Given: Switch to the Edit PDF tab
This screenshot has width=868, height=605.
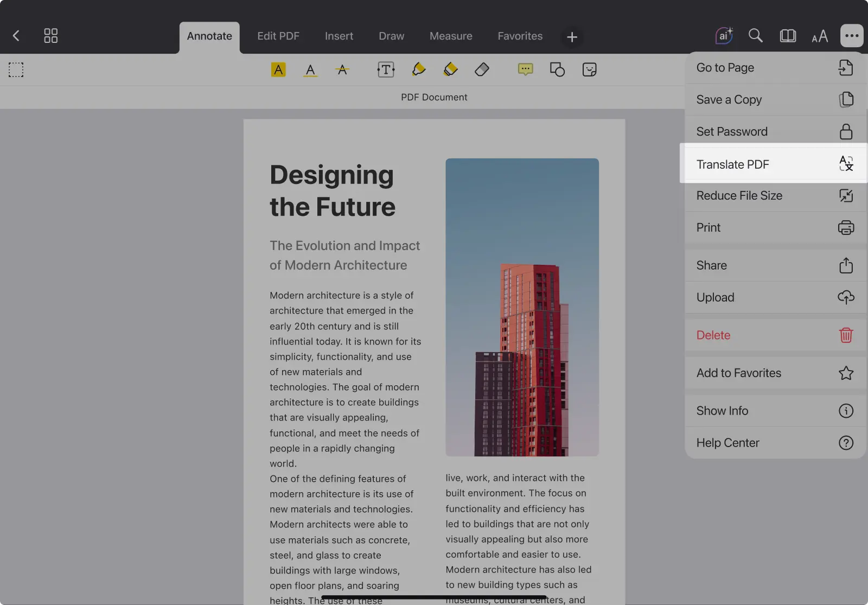Looking at the screenshot, I should (278, 36).
